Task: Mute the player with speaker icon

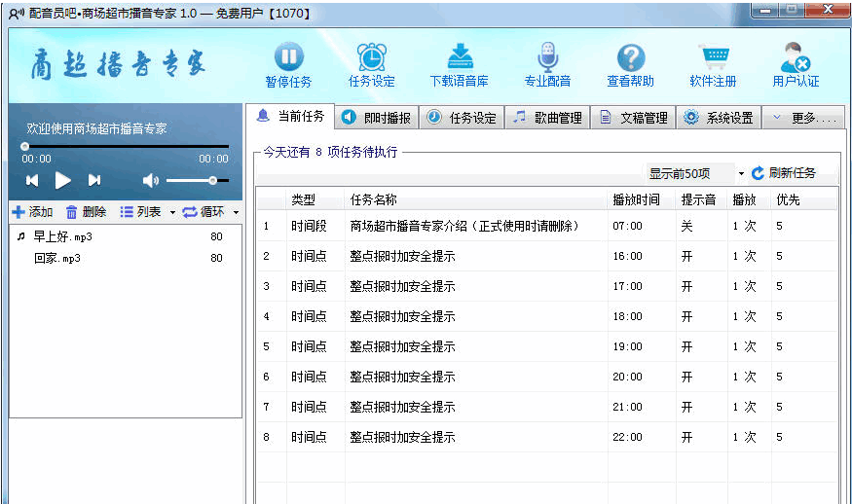Action: 150,180
